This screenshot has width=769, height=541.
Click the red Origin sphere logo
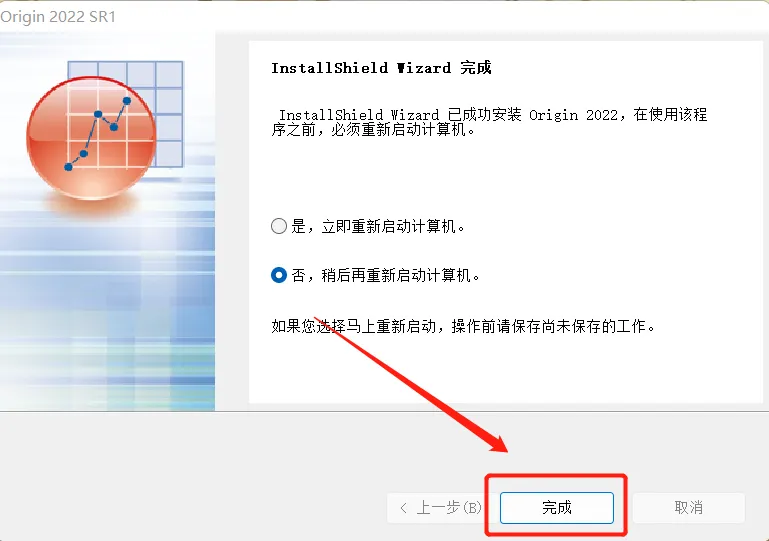[91, 137]
